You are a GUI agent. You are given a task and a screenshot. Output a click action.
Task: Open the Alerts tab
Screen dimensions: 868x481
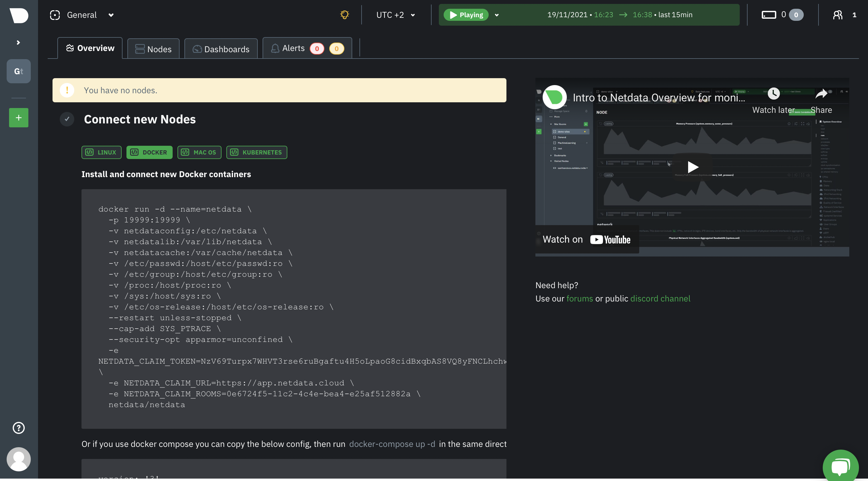(x=293, y=48)
